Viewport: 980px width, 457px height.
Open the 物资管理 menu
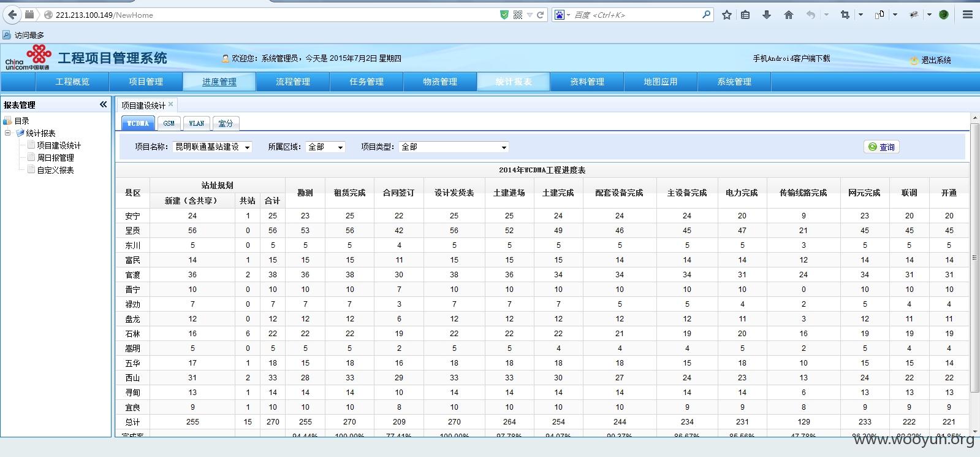pos(440,82)
